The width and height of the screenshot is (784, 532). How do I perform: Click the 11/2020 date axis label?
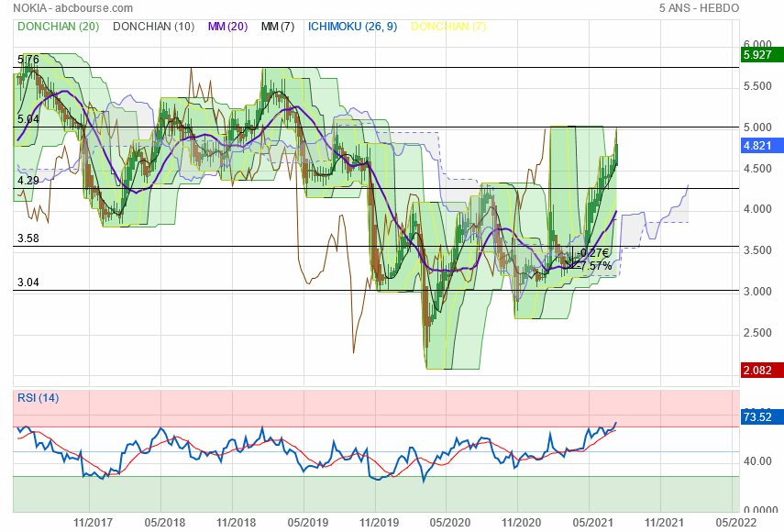(x=522, y=523)
